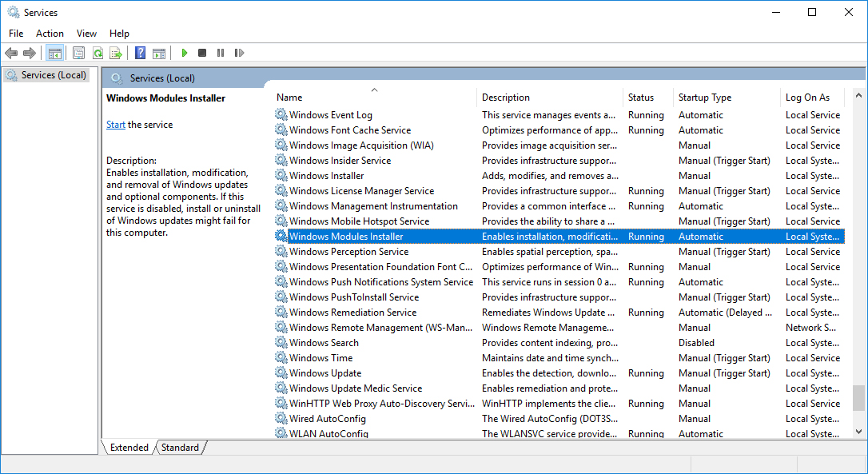Click gear icon beside Windows Font Cache Service
868x474 pixels.
tap(281, 130)
